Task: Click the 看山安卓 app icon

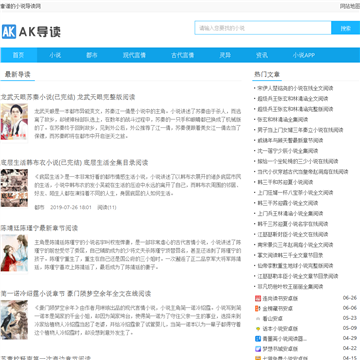Action: pyautogui.click(x=258, y=318)
